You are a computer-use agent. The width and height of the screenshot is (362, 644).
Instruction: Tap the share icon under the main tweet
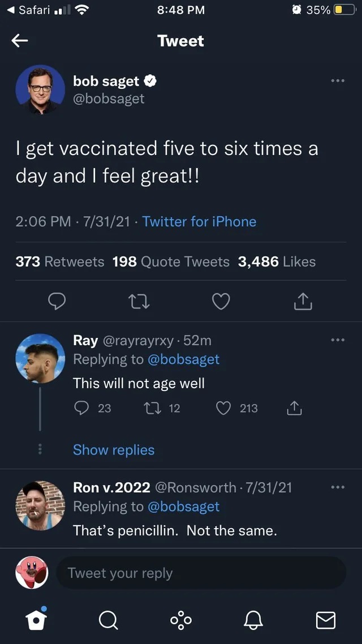[303, 302]
